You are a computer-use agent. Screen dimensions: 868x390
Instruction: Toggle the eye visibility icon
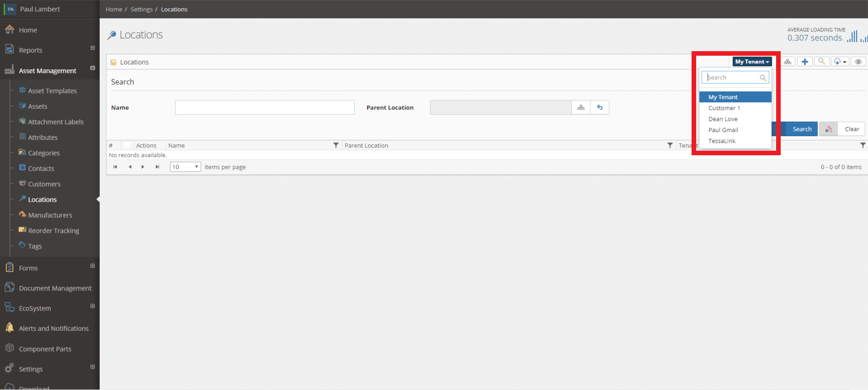[858, 62]
